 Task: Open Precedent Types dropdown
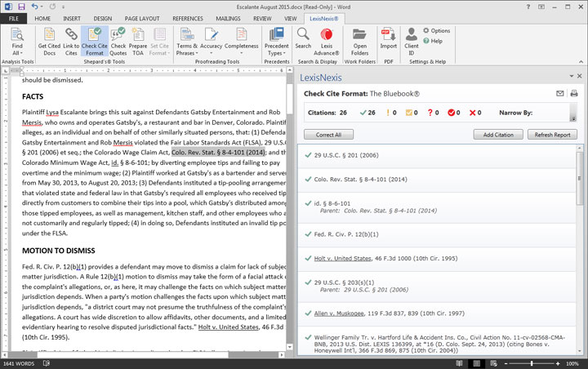tap(276, 42)
